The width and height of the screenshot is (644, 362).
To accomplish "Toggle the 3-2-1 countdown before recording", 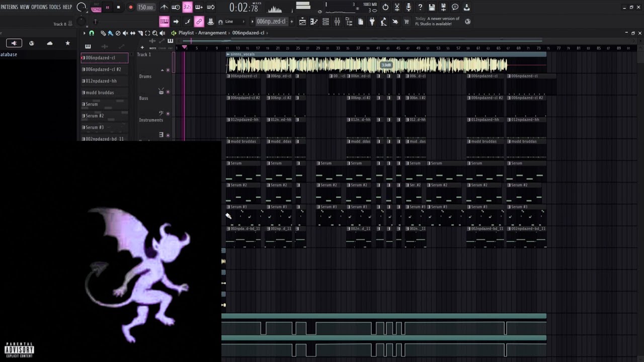I will point(187,7).
